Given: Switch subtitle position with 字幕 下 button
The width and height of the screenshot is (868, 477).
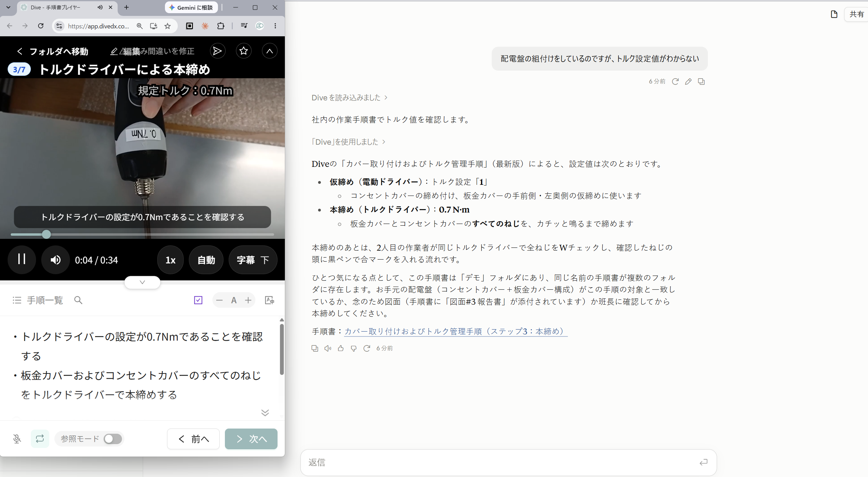Looking at the screenshot, I should point(253,260).
